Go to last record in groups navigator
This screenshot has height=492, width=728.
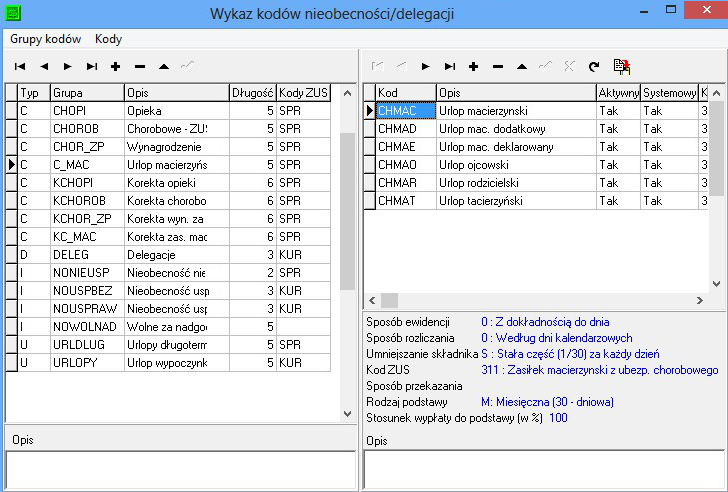point(92,66)
